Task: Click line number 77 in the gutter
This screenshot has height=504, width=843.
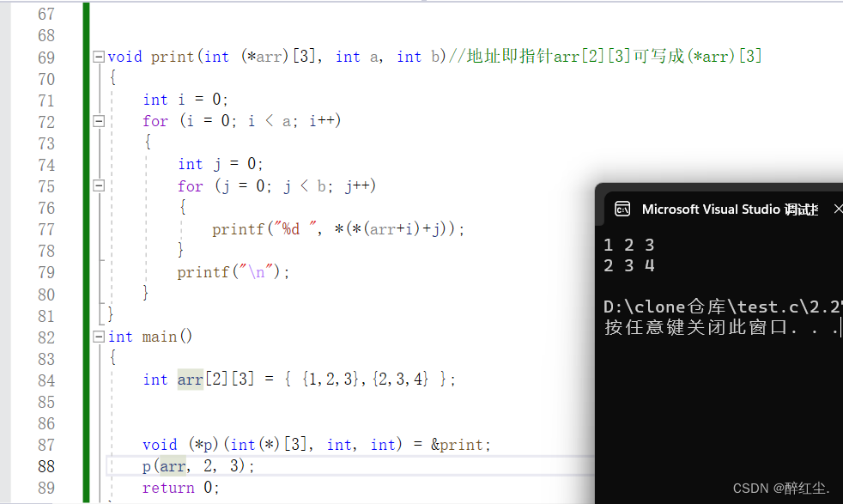Action: pyautogui.click(x=46, y=230)
